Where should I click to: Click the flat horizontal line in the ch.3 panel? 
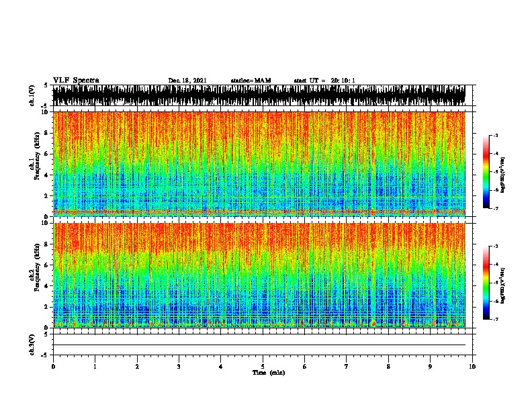click(259, 345)
